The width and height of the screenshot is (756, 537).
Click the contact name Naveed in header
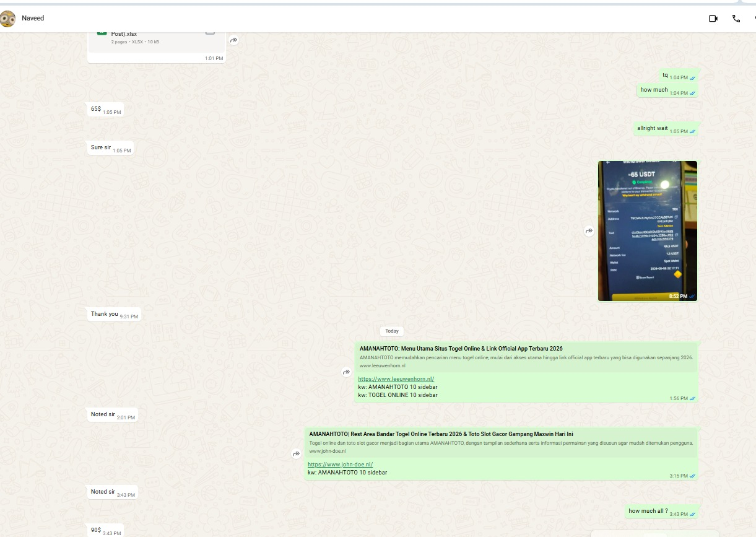click(x=33, y=19)
